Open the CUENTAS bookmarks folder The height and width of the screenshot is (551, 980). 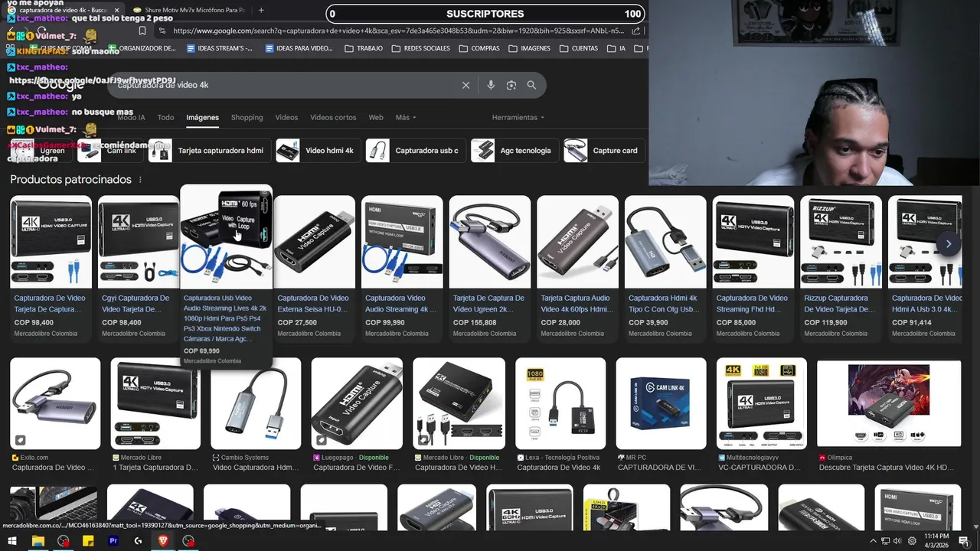tap(579, 48)
